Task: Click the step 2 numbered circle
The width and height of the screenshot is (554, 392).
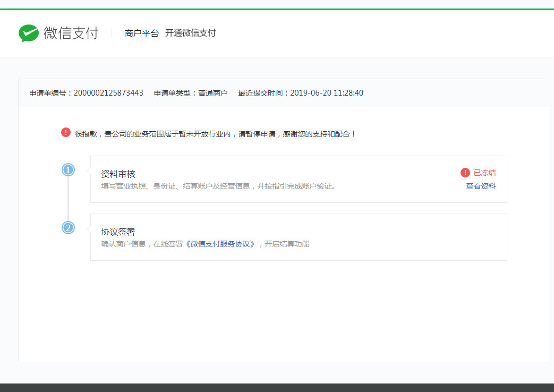Action: click(x=68, y=228)
